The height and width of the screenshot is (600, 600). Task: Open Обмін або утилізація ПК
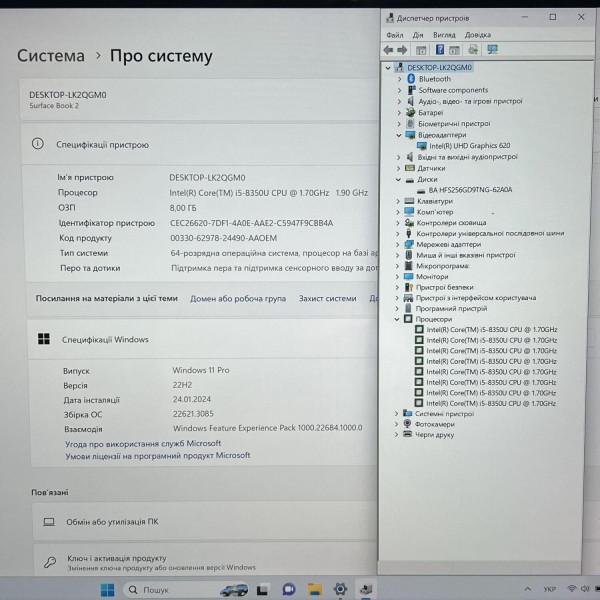click(x=205, y=522)
